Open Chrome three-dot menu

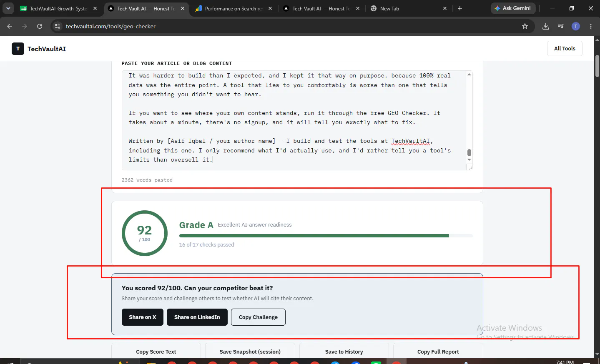click(591, 26)
